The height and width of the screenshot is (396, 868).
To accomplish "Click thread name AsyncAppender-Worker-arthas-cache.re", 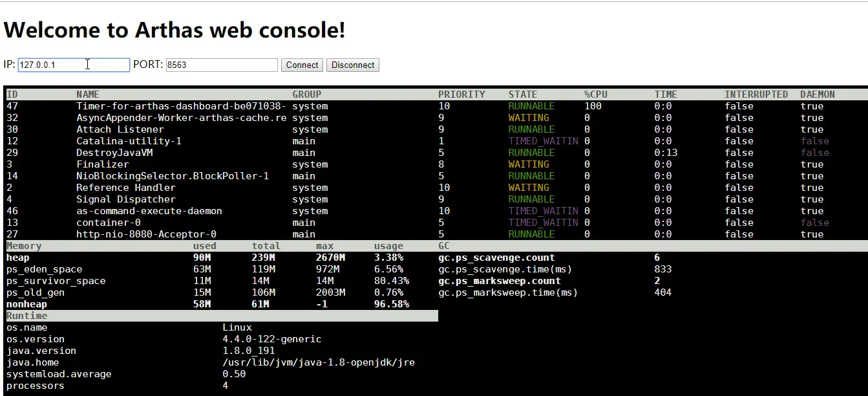I will pos(181,118).
